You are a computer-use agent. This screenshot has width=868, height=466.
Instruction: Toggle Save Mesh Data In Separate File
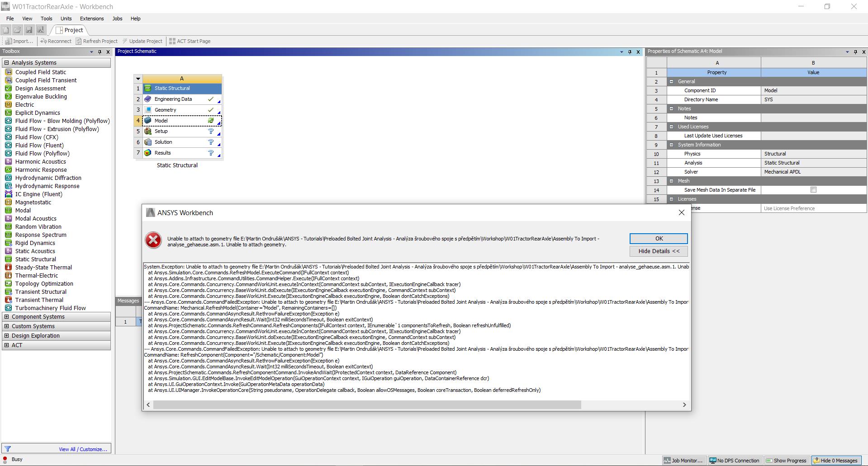[813, 190]
